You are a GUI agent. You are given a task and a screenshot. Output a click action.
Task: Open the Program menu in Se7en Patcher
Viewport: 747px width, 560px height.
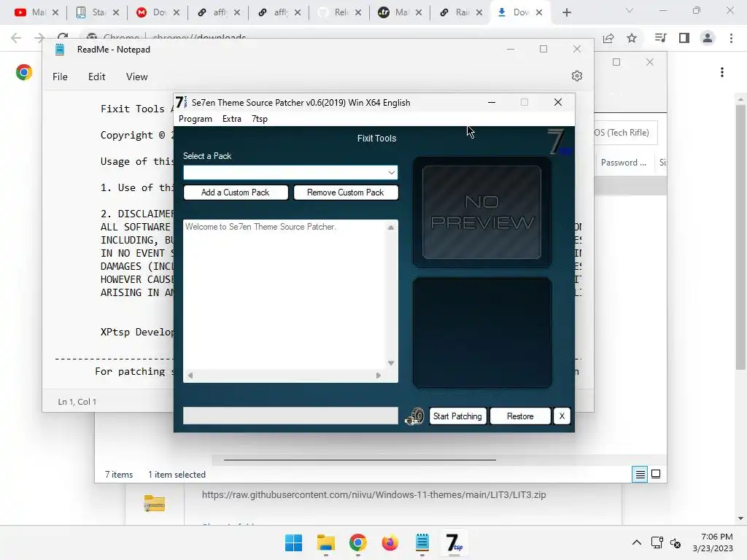(196, 119)
